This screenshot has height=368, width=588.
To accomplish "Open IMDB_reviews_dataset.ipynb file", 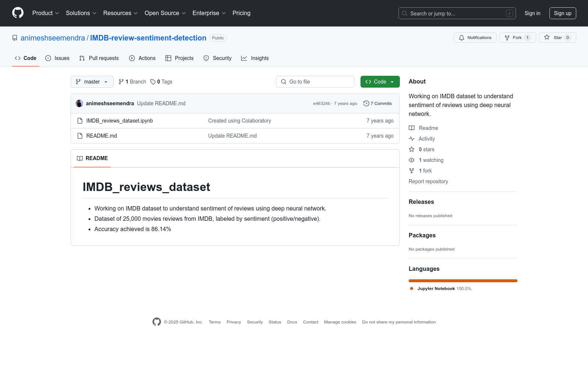I will click(119, 121).
